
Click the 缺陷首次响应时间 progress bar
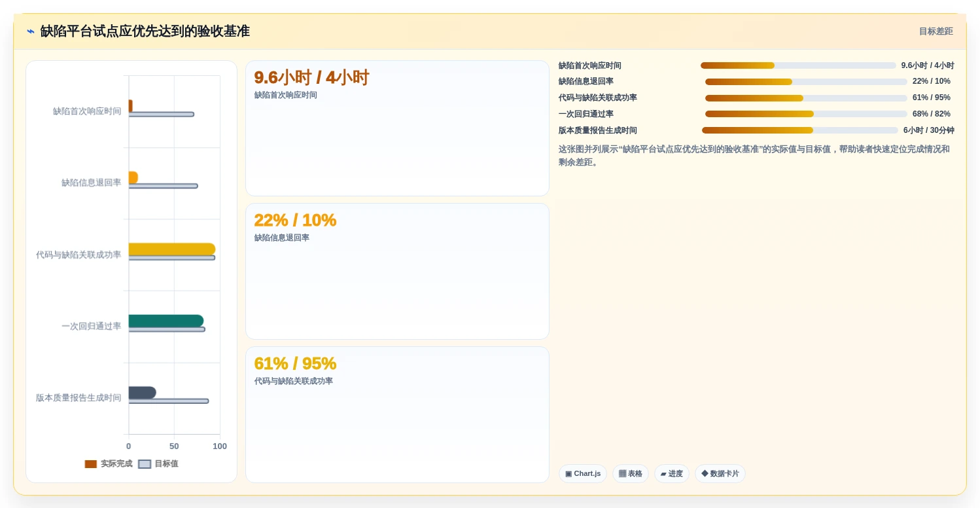(x=798, y=65)
